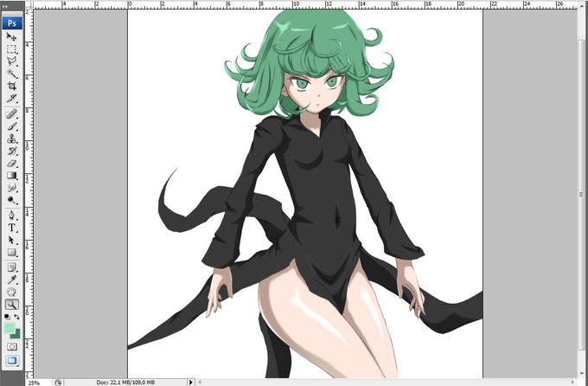This screenshot has width=588, height=386.
Task: Open the dark green background color picker
Action: click(x=17, y=334)
